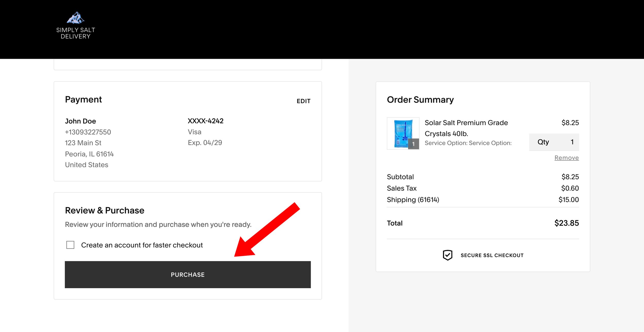Select the Order Summary heading
The width and height of the screenshot is (644, 332).
click(420, 99)
